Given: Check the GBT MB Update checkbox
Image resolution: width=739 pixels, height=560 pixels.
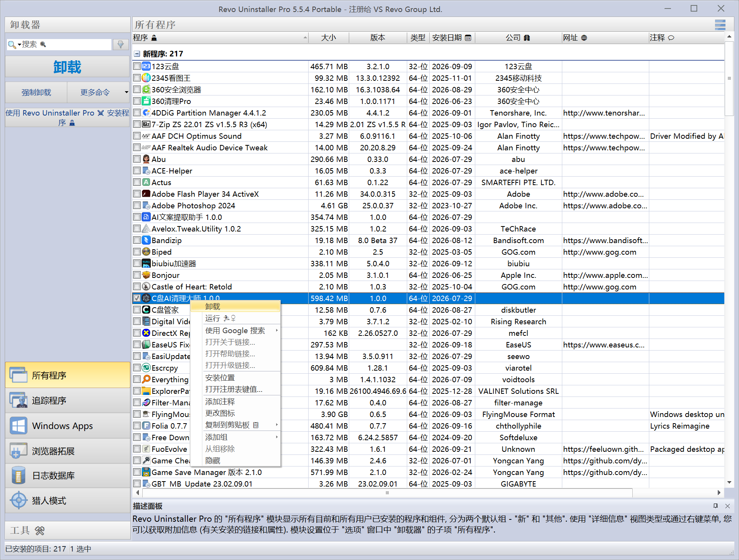Looking at the screenshot, I should (137, 483).
